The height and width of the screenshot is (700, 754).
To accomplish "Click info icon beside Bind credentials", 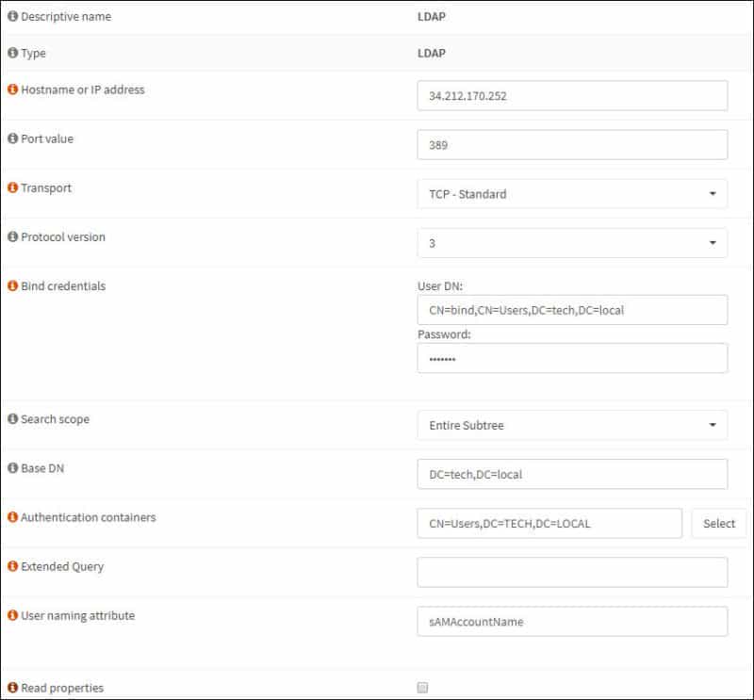I will 13,286.
